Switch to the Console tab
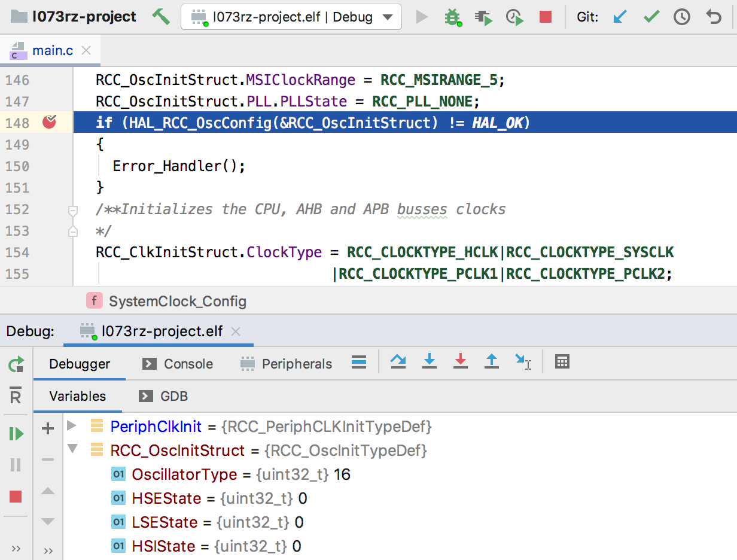Image resolution: width=737 pixels, height=560 pixels. pyautogui.click(x=178, y=364)
